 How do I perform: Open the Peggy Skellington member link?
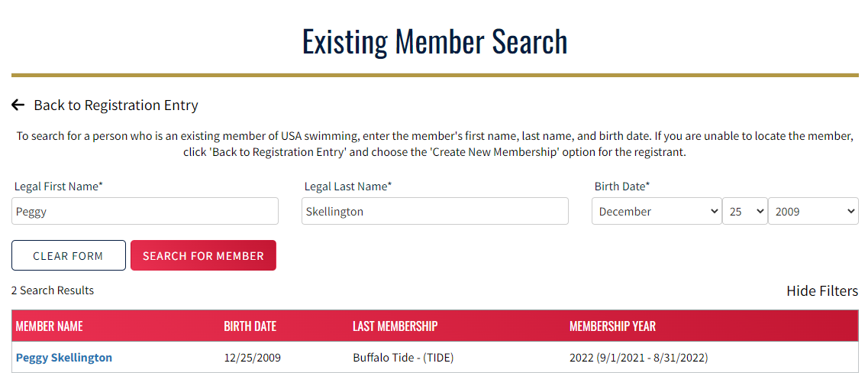click(64, 358)
